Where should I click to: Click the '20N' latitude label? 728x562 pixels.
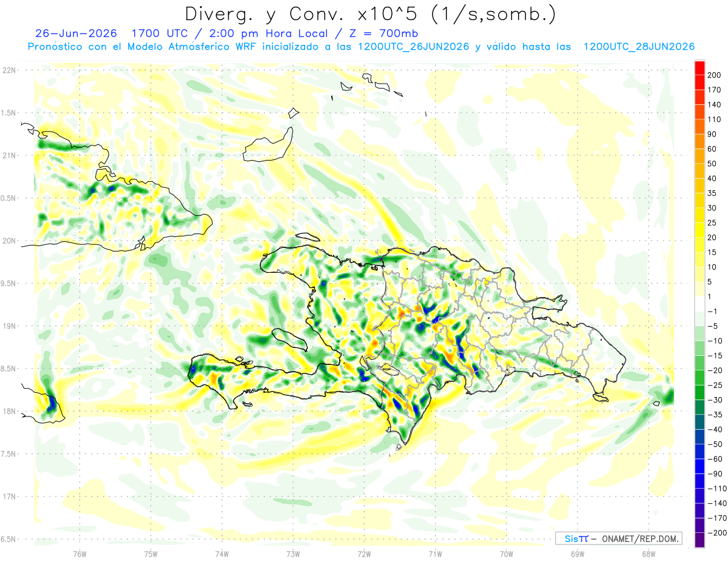8,241
